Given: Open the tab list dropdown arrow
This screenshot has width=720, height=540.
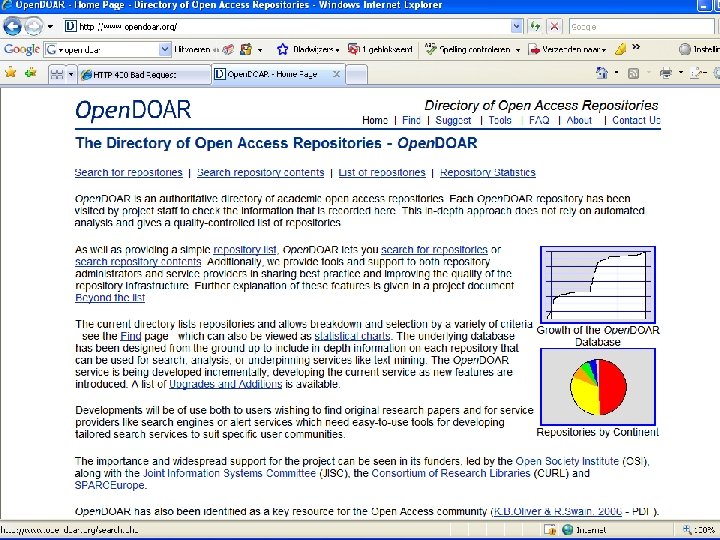Looking at the screenshot, I should point(71,74).
